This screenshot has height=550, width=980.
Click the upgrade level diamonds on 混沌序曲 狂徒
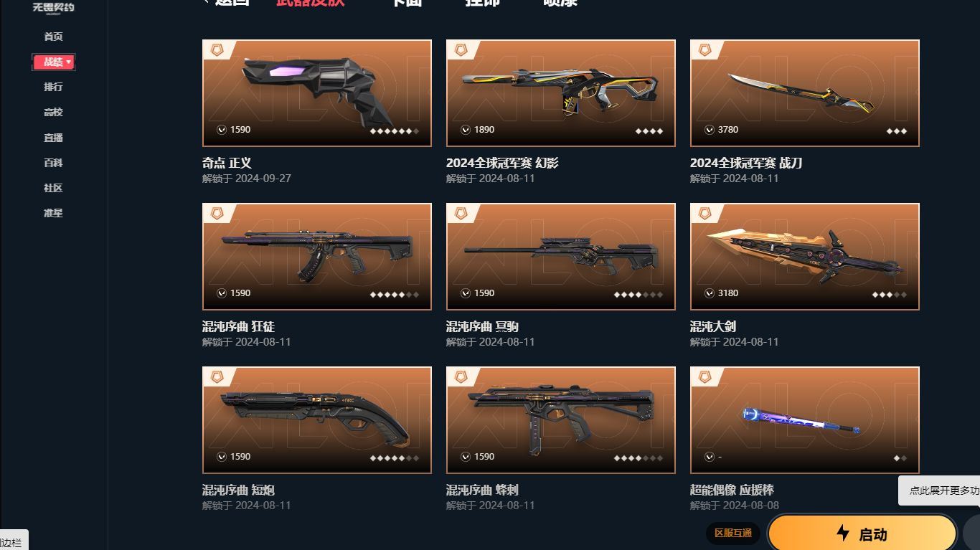click(x=394, y=295)
